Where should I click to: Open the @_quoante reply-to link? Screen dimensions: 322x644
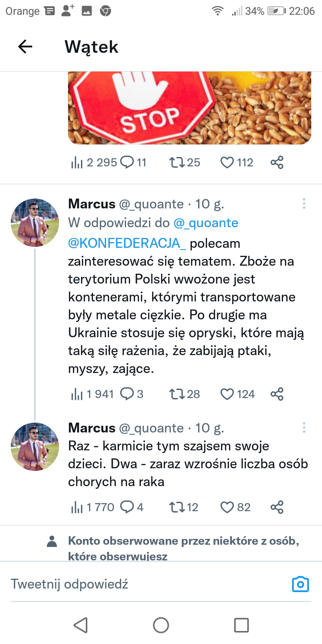point(206,223)
